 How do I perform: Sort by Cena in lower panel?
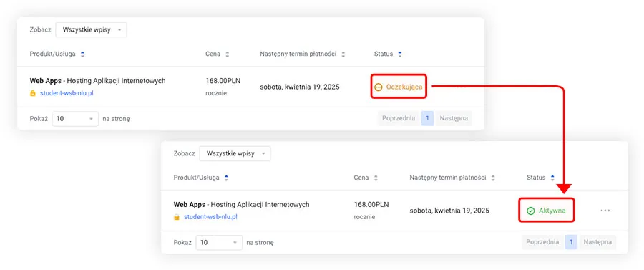[x=366, y=178]
